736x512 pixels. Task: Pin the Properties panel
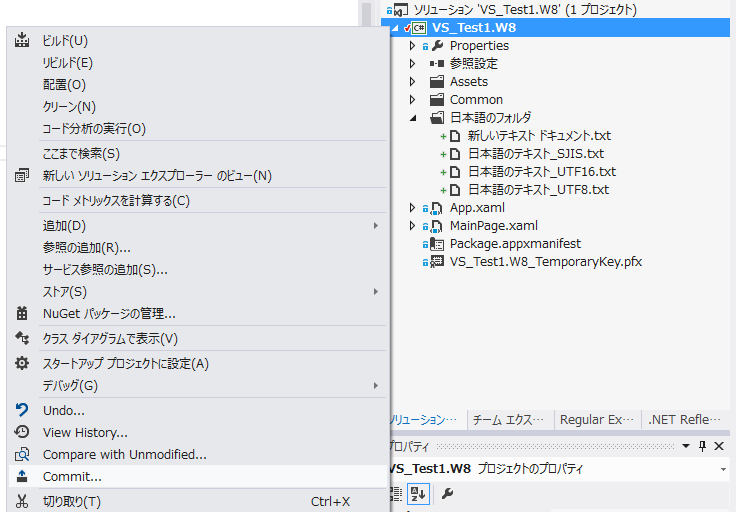[703, 446]
